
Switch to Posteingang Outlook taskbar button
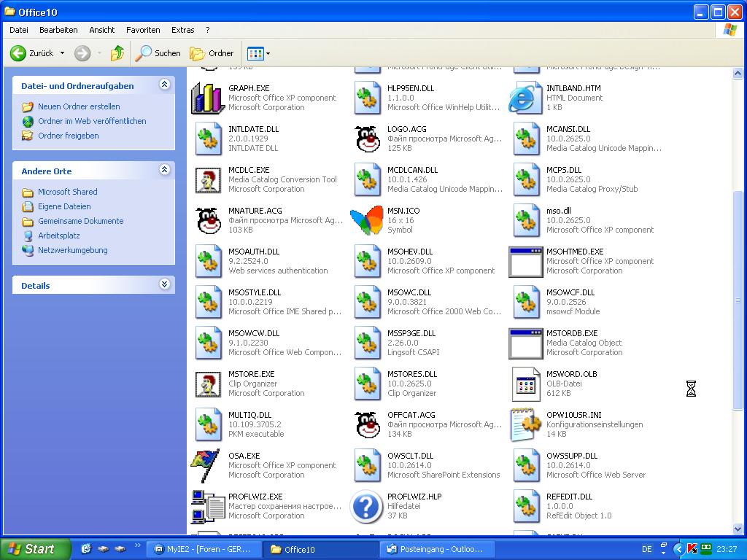point(436,550)
